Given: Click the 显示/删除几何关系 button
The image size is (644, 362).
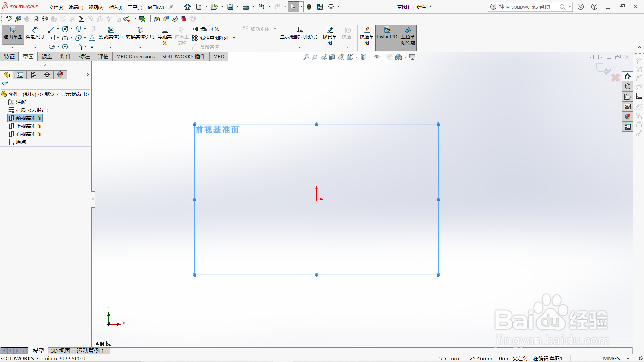Looking at the screenshot, I should coord(300,33).
